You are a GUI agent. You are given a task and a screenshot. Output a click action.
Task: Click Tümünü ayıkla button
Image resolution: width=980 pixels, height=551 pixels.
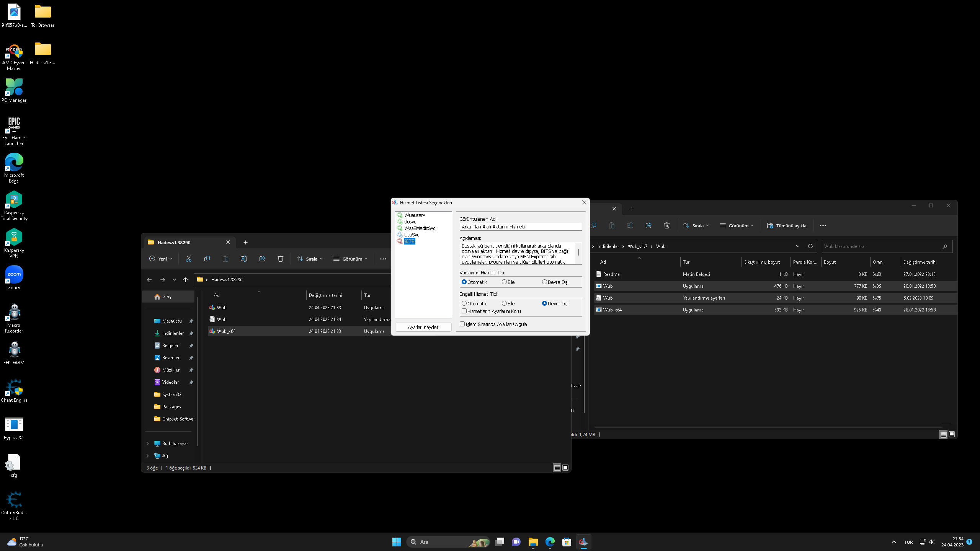click(x=787, y=225)
